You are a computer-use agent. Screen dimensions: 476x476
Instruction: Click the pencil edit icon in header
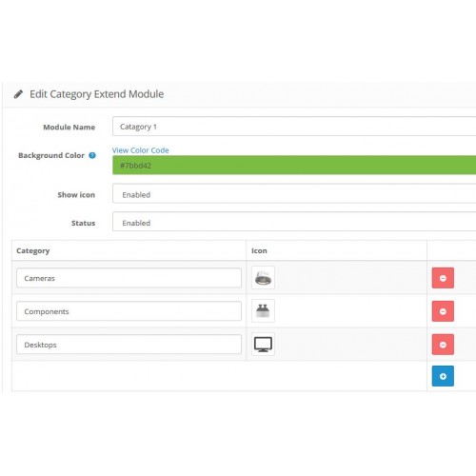pyautogui.click(x=18, y=94)
